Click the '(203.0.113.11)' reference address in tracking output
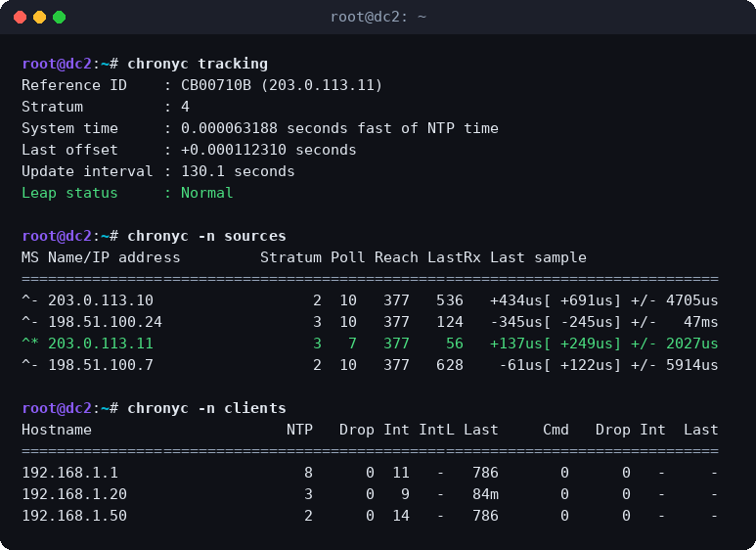The image size is (756, 550). (x=322, y=85)
